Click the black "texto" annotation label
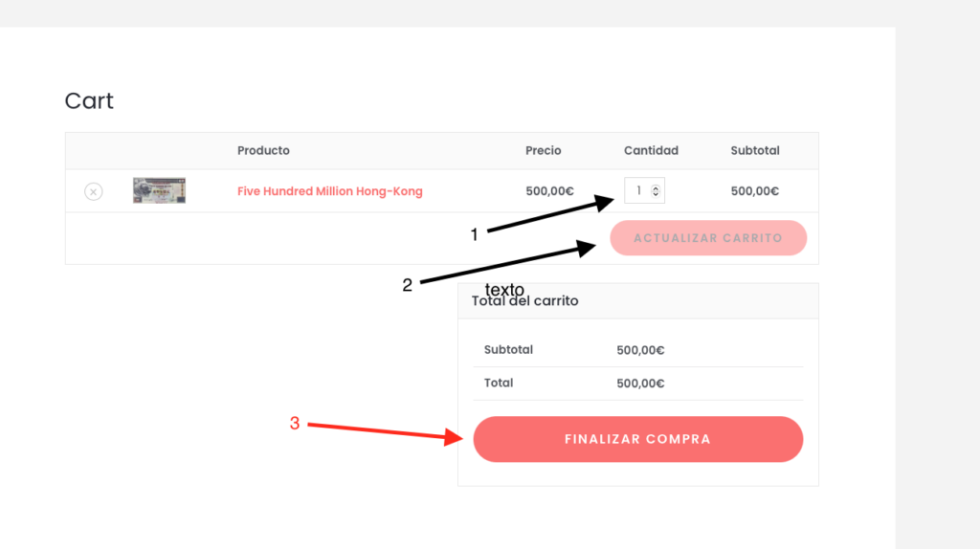The width and height of the screenshot is (980, 549). tap(504, 289)
